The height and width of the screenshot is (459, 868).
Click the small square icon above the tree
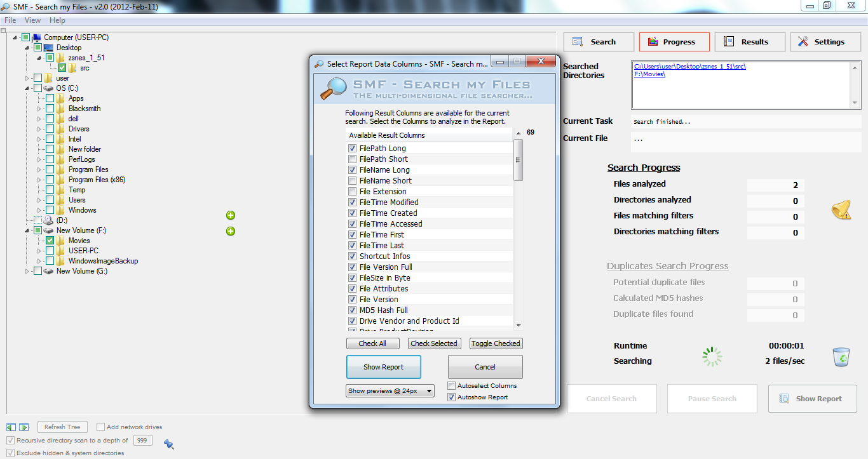pos(4,30)
